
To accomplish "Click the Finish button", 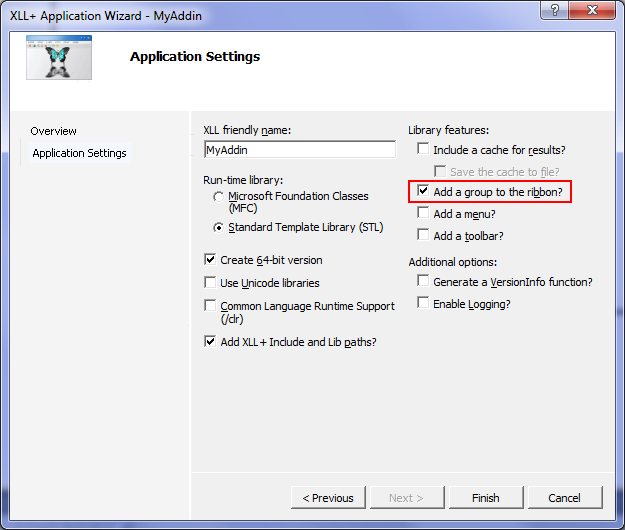I will pyautogui.click(x=486, y=498).
